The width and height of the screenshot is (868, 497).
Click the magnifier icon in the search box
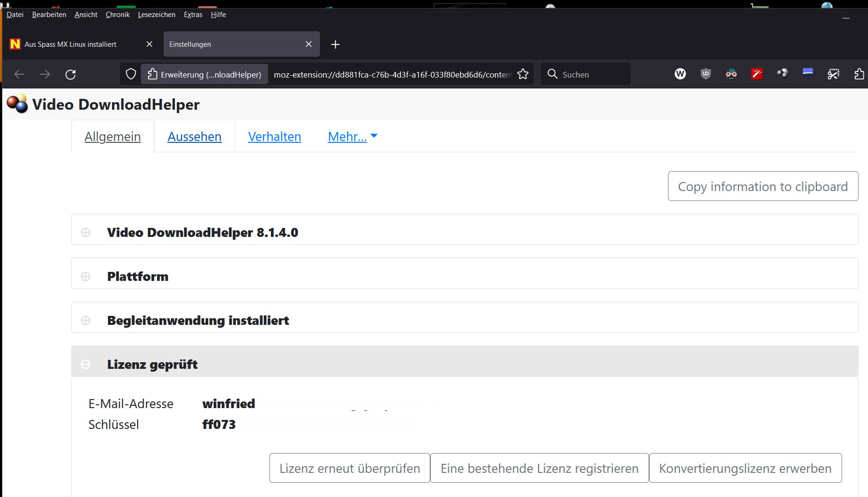tap(552, 74)
